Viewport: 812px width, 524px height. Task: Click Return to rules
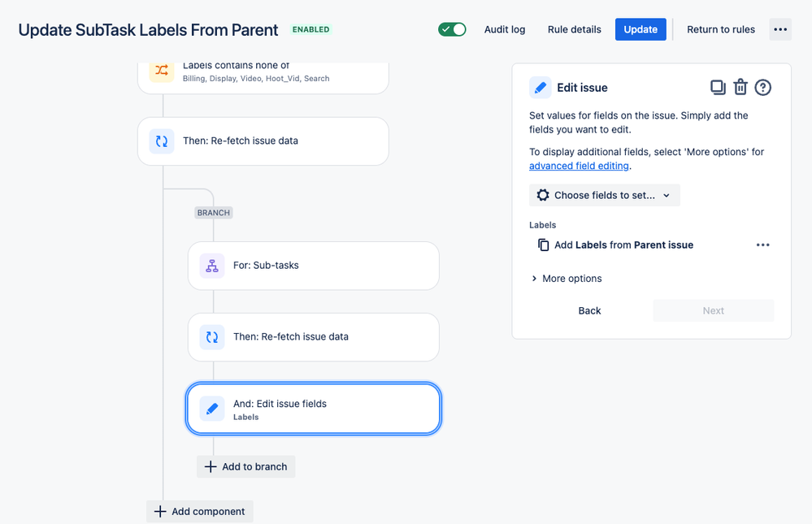[721, 29]
